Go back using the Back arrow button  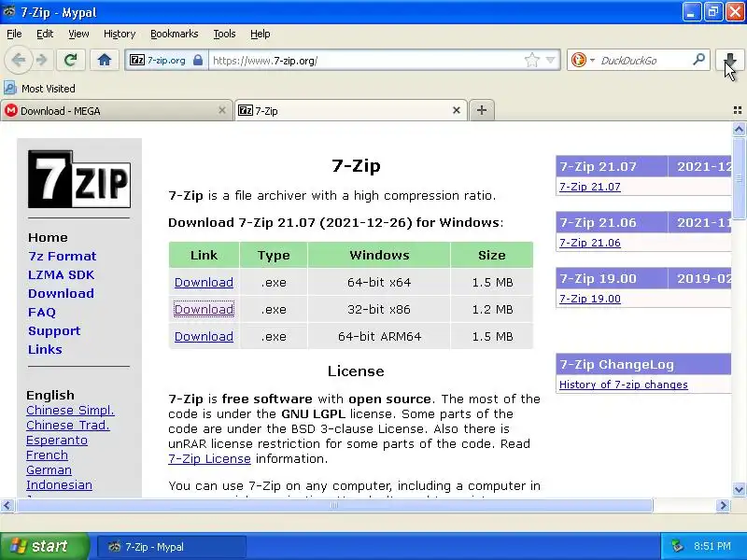19,60
